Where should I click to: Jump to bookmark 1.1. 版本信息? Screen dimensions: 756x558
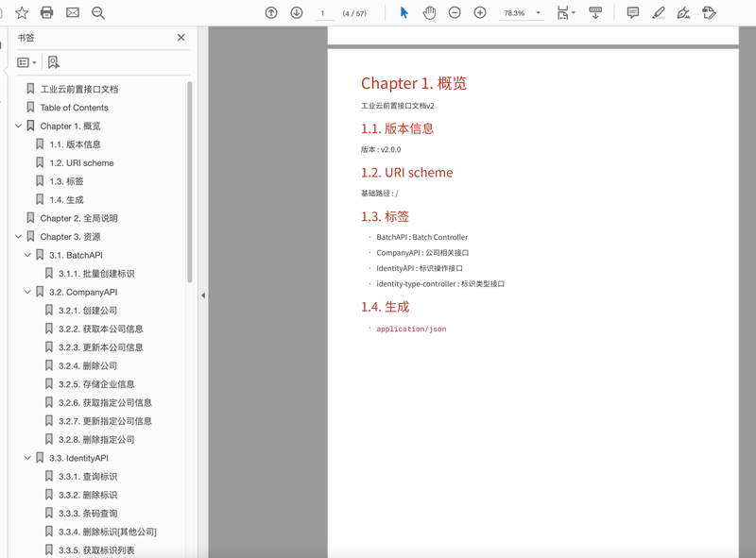(76, 144)
